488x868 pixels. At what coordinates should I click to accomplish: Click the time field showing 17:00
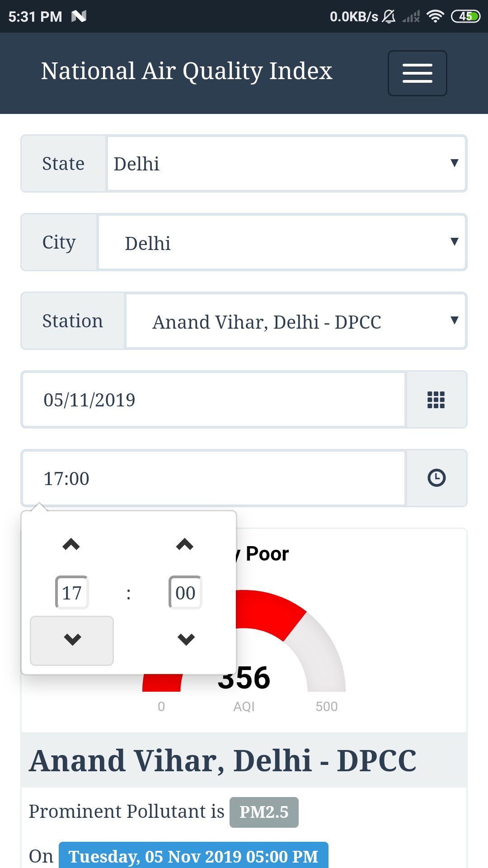213,478
